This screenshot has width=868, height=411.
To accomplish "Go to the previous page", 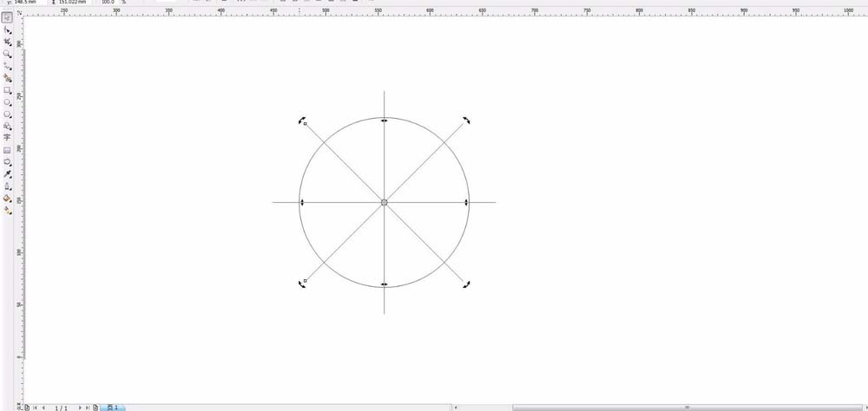I will click(43, 408).
